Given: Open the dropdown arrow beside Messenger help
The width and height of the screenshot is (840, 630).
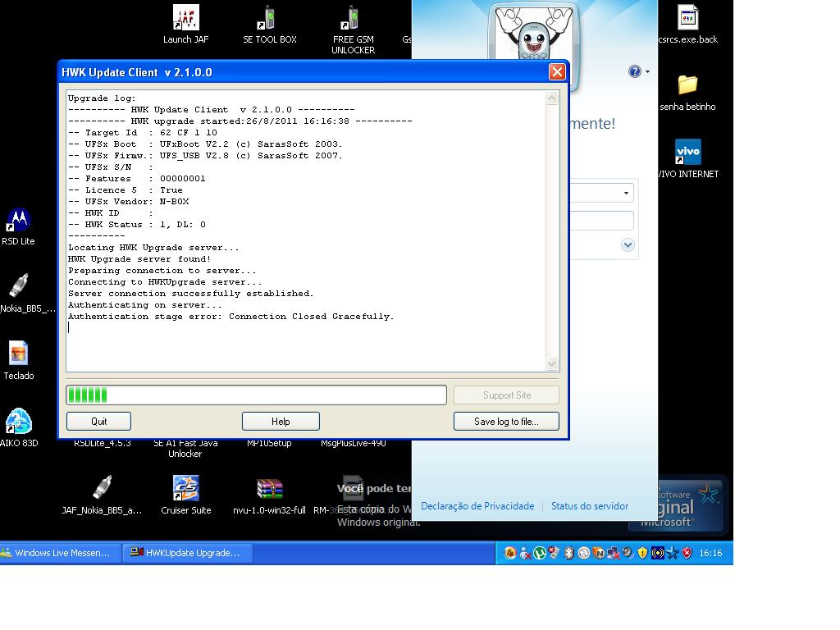Looking at the screenshot, I should (648, 72).
